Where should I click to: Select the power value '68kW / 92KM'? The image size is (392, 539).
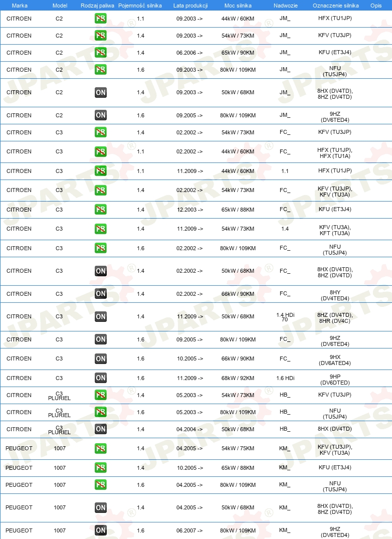(x=238, y=378)
